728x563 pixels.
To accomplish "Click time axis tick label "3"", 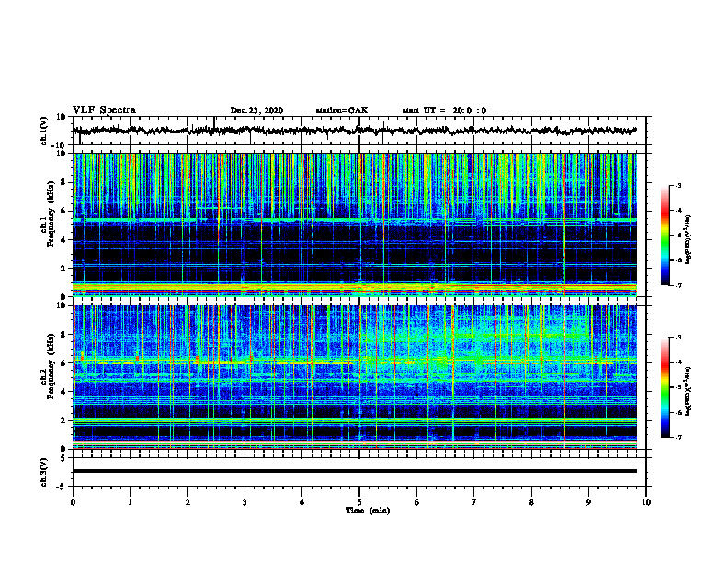I will [245, 502].
